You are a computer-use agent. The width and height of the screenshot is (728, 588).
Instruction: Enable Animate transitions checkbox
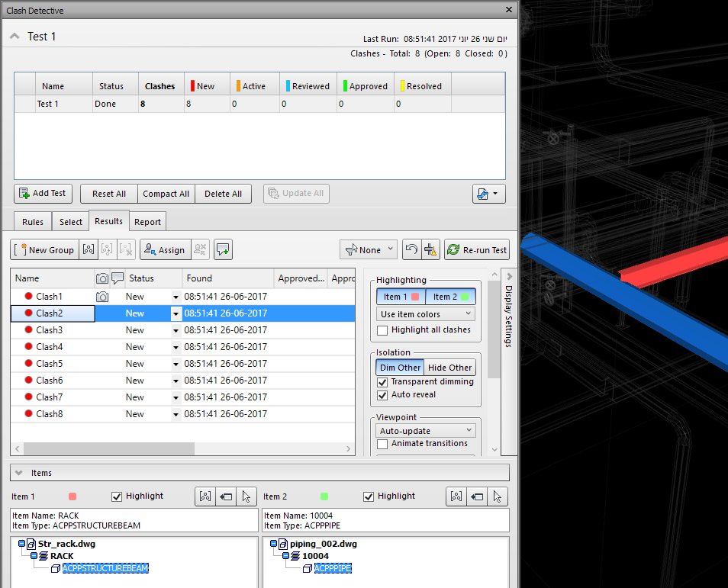point(382,444)
